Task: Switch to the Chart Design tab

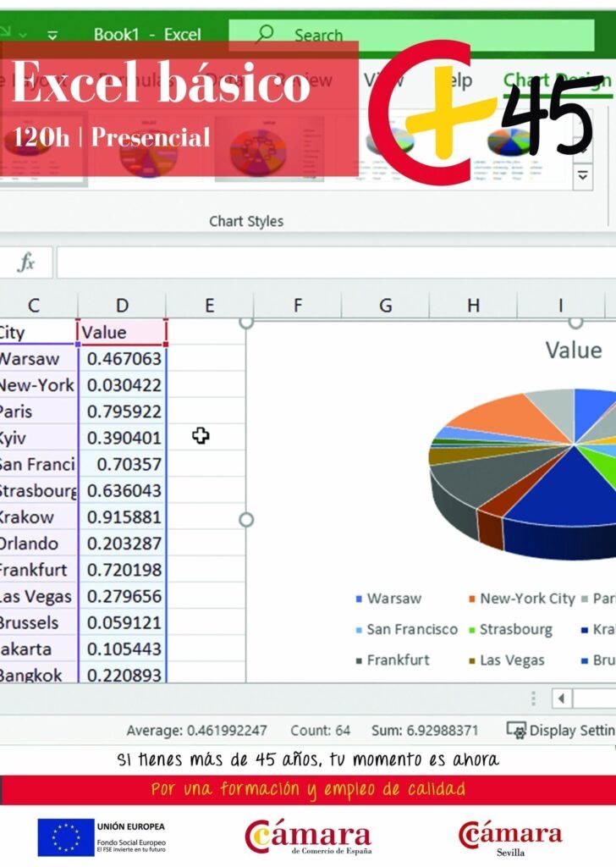Action: tap(554, 80)
